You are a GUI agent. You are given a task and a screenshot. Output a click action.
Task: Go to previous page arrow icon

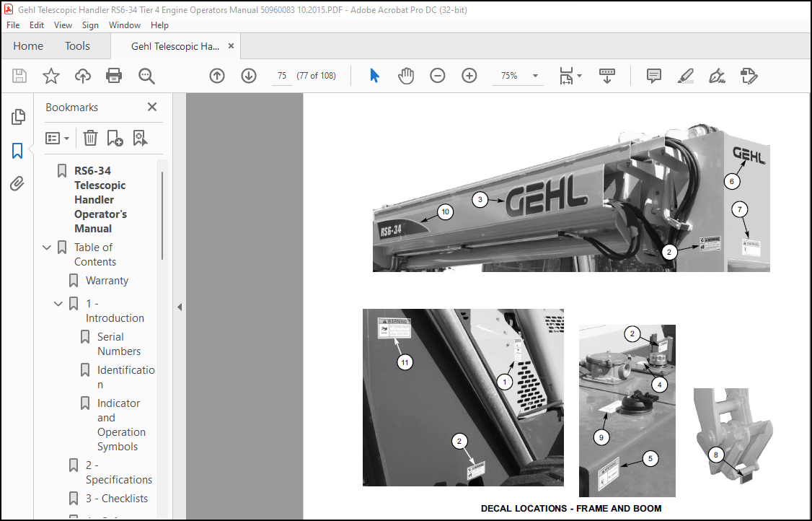click(217, 76)
